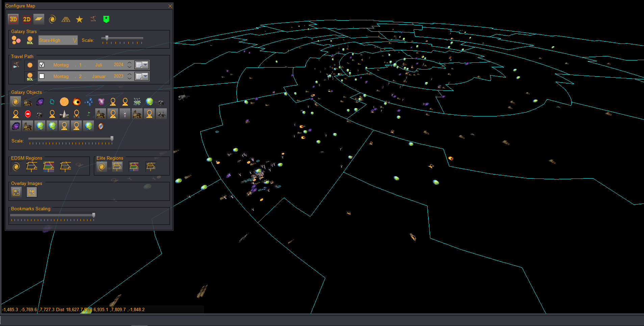Toggle the SOL star icon under Galaxy Stars
Image resolution: width=644 pixels, height=326 pixels.
pyautogui.click(x=30, y=40)
